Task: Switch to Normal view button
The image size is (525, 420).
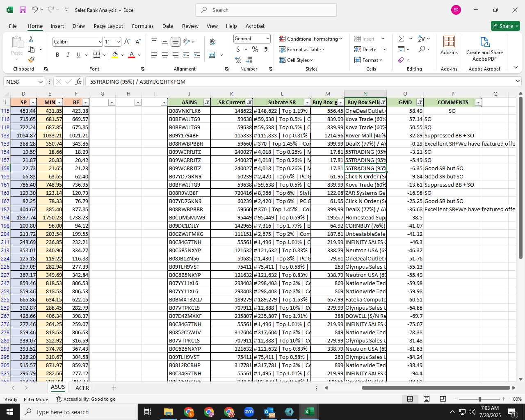Action: (x=410, y=399)
